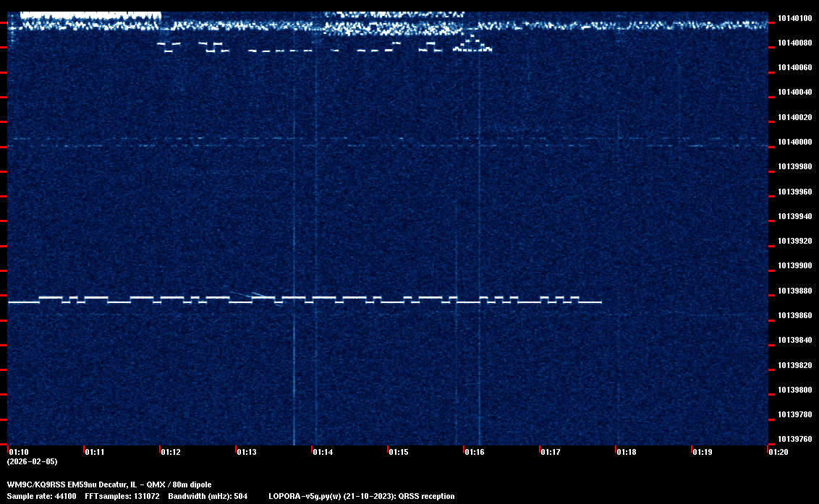The image size is (819, 504).
Task: Click the 10139900 frequency label
Action: coord(795,265)
